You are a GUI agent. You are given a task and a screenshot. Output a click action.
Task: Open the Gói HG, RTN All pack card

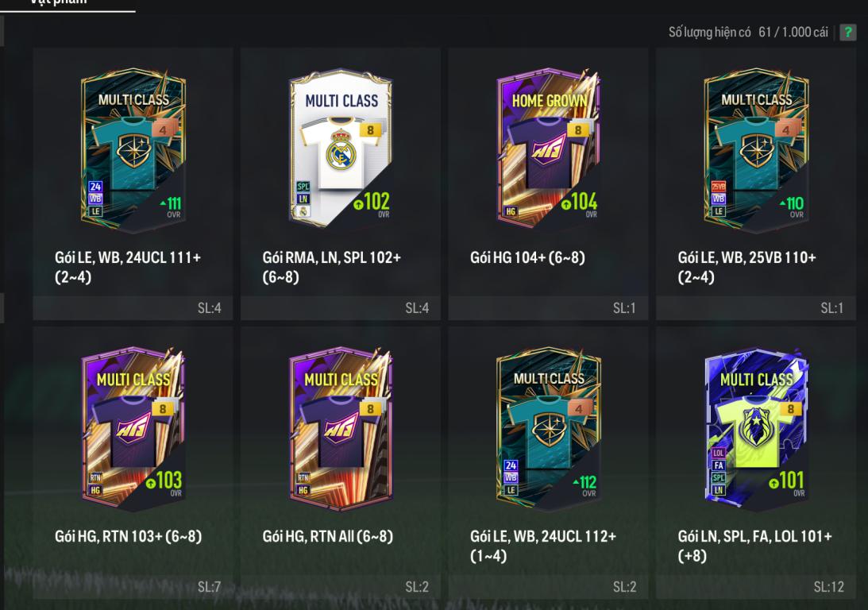341,463
